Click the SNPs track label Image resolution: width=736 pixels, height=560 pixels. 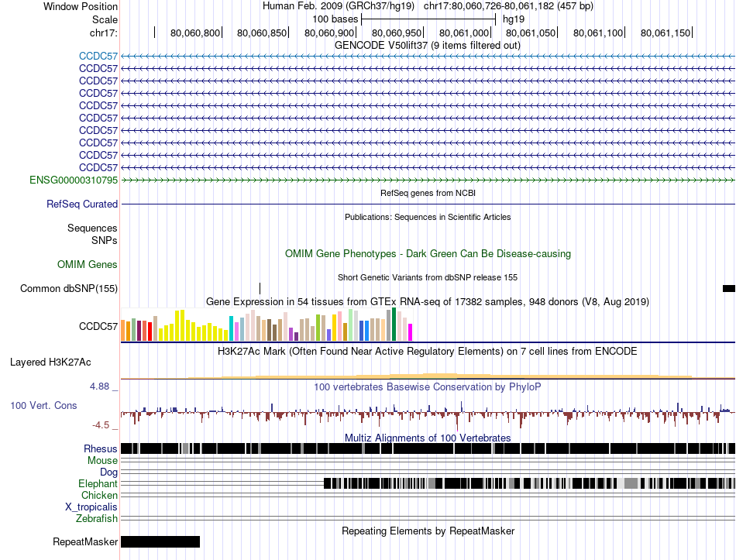105,240
